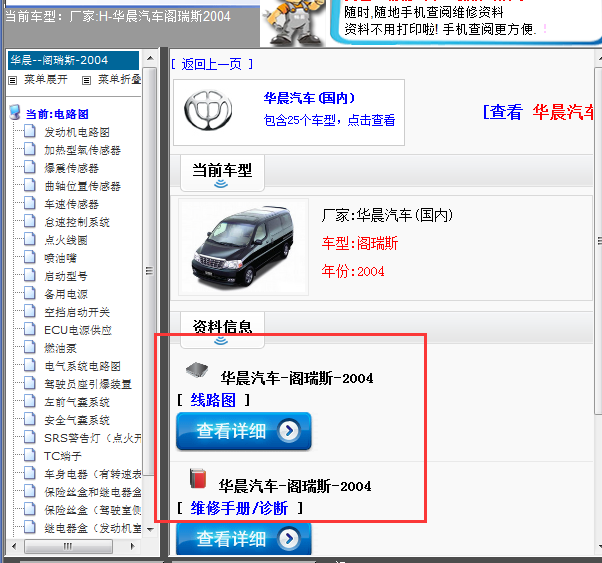Click the page icon for 驾驶员座引爆装置
The height and width of the screenshot is (563, 602).
pyautogui.click(x=30, y=383)
